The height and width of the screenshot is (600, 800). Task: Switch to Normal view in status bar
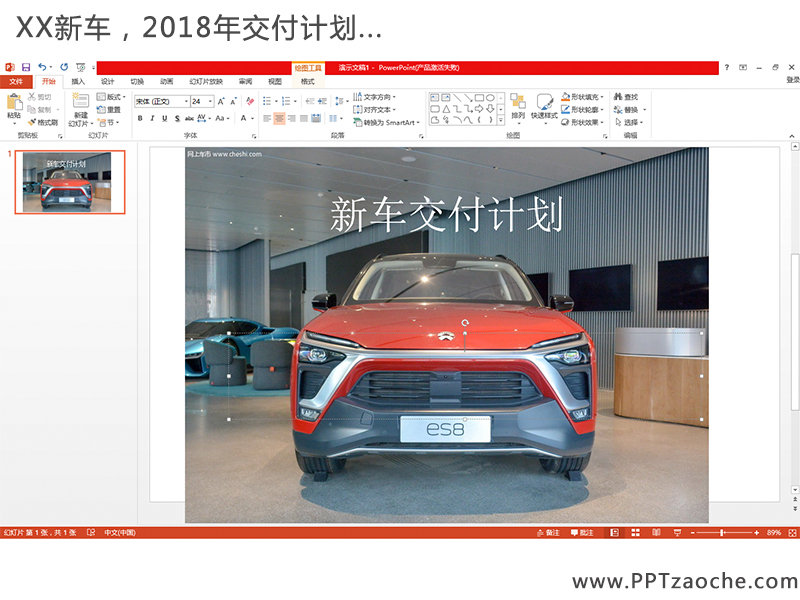pos(615,533)
